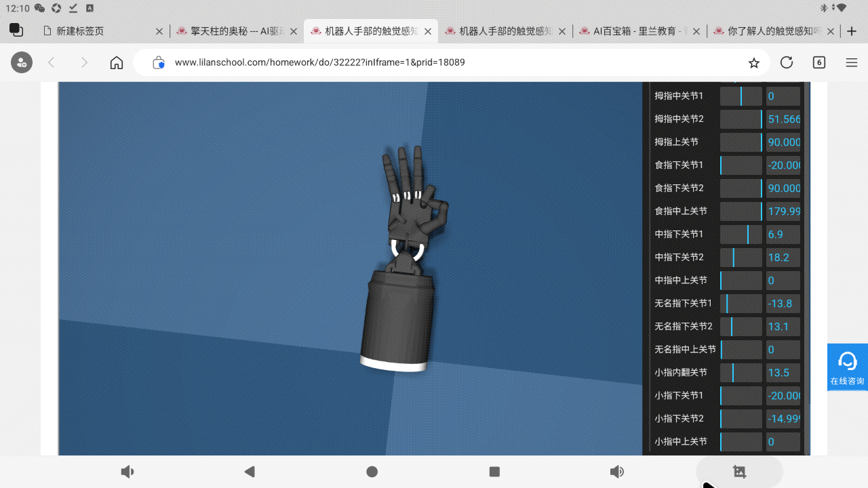Reload the page with refresh icon
Image resolution: width=868 pixels, height=488 pixels.
point(787,63)
